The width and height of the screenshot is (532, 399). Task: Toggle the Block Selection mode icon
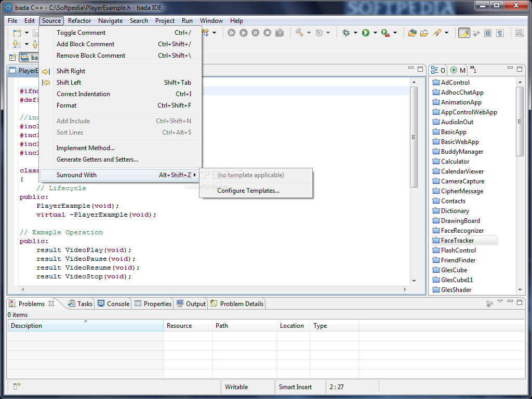click(x=488, y=33)
